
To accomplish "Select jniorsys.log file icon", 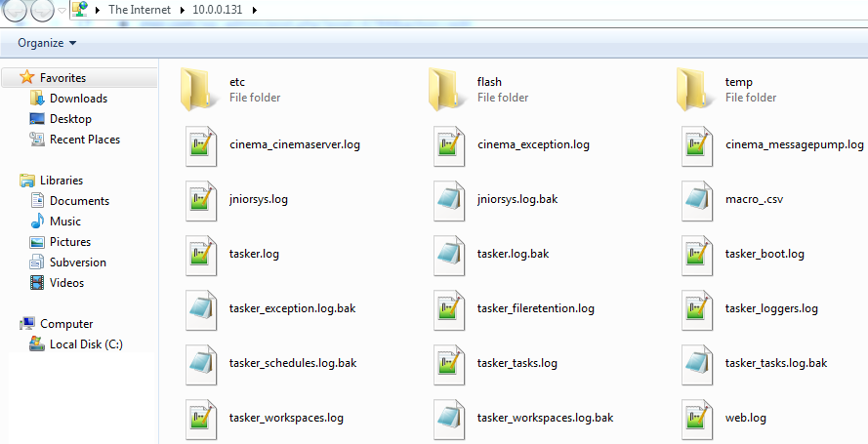I will [x=200, y=200].
